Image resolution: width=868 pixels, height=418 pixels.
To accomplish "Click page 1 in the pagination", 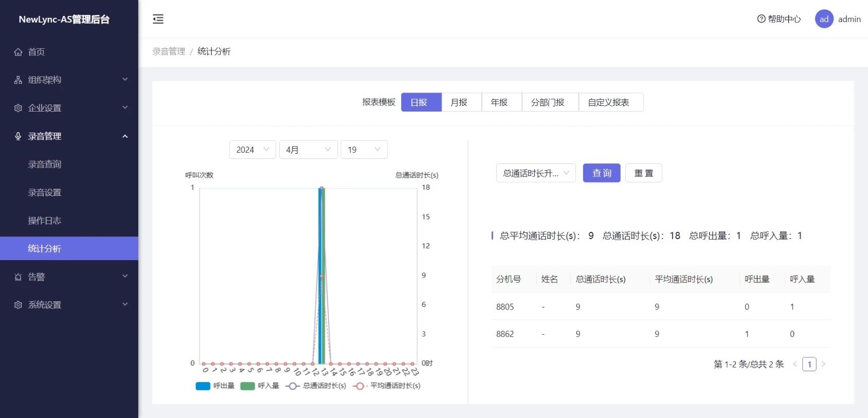I will coord(809,365).
